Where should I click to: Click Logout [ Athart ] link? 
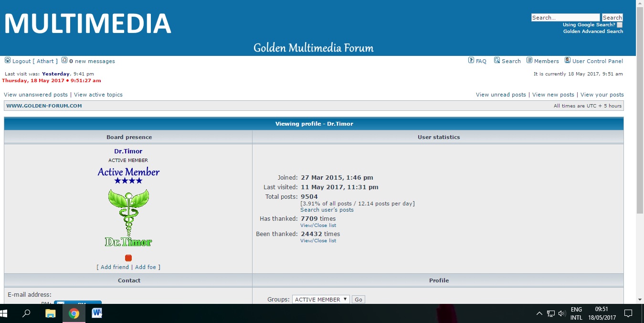(35, 61)
